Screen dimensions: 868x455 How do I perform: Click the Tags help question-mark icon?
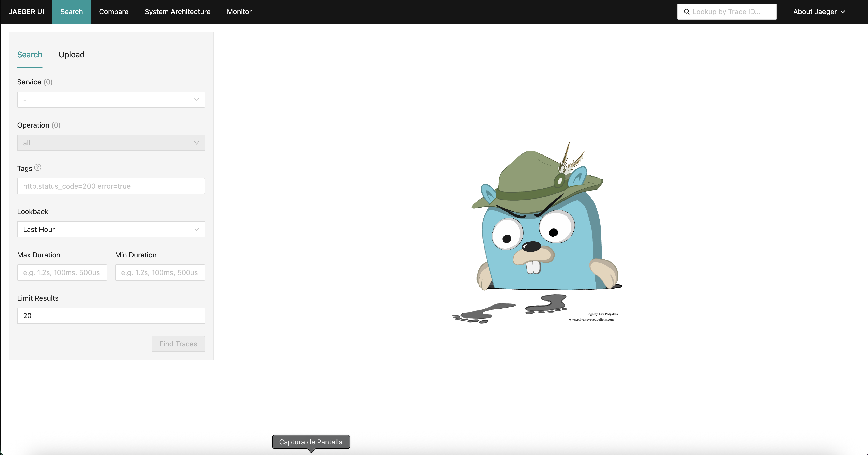click(x=38, y=167)
